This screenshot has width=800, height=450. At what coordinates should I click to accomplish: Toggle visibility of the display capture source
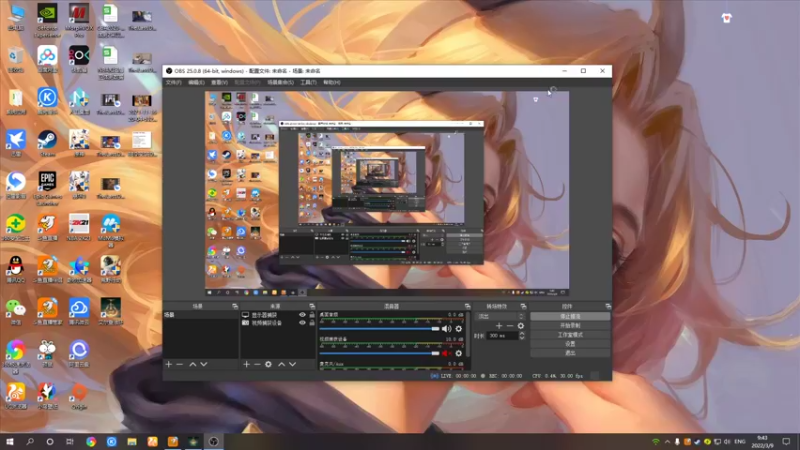(x=302, y=315)
